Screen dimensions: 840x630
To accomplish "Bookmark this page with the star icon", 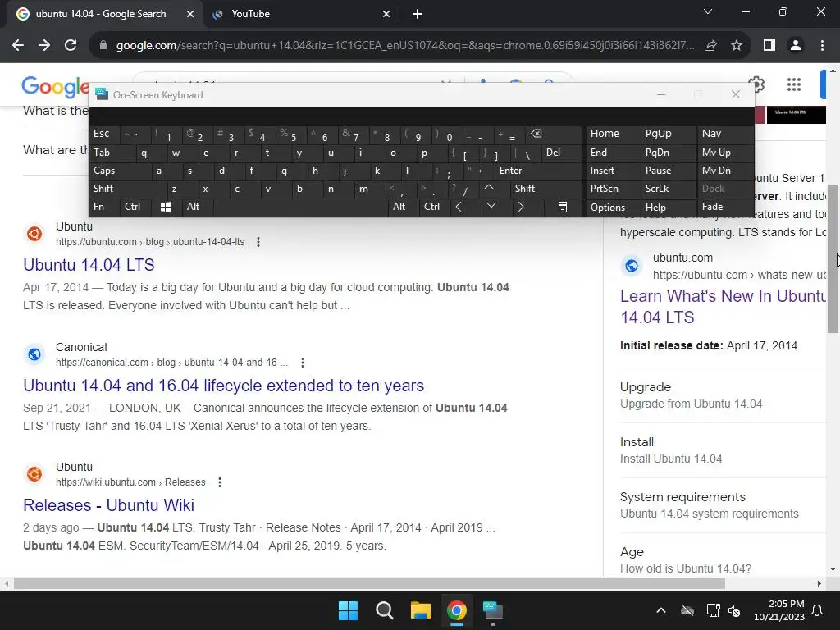I will (737, 46).
